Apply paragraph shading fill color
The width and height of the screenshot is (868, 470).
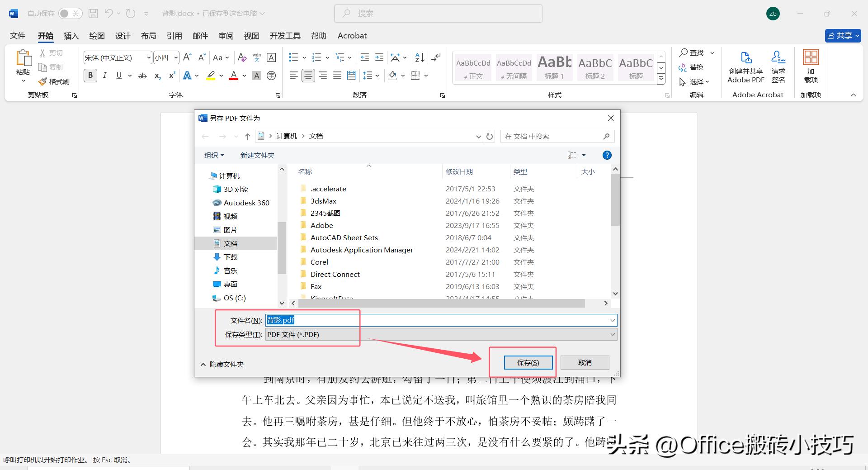click(x=392, y=76)
